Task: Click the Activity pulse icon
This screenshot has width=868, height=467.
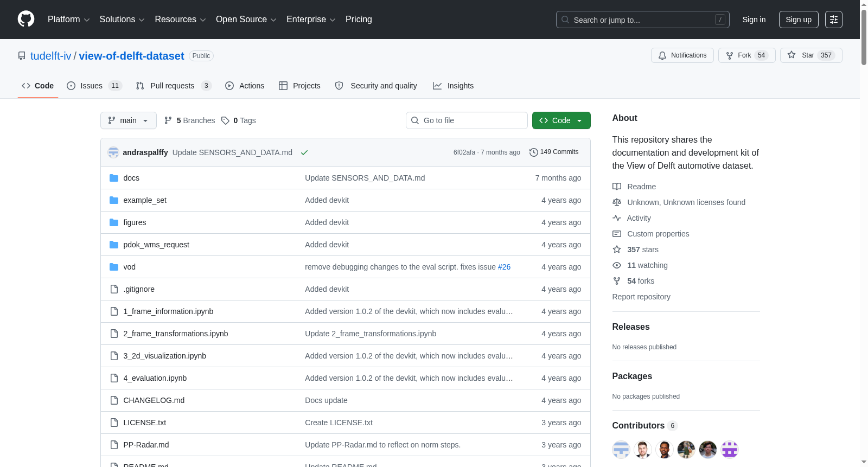Action: [x=617, y=218]
